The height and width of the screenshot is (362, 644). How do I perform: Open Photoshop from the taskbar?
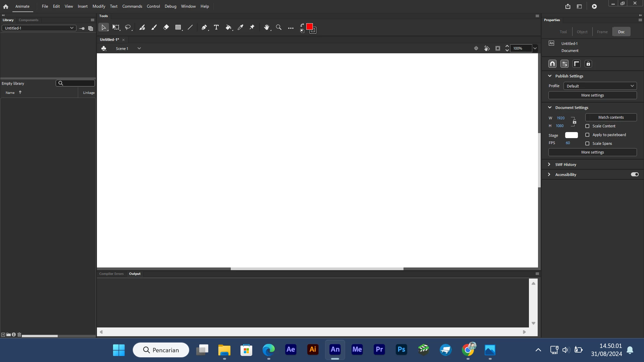[x=401, y=350]
